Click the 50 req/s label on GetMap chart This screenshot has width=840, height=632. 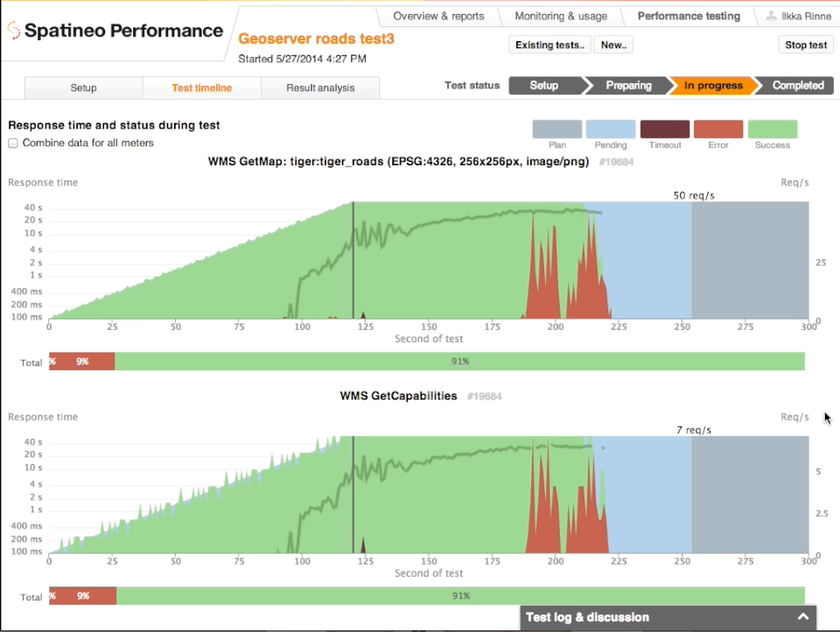(694, 196)
